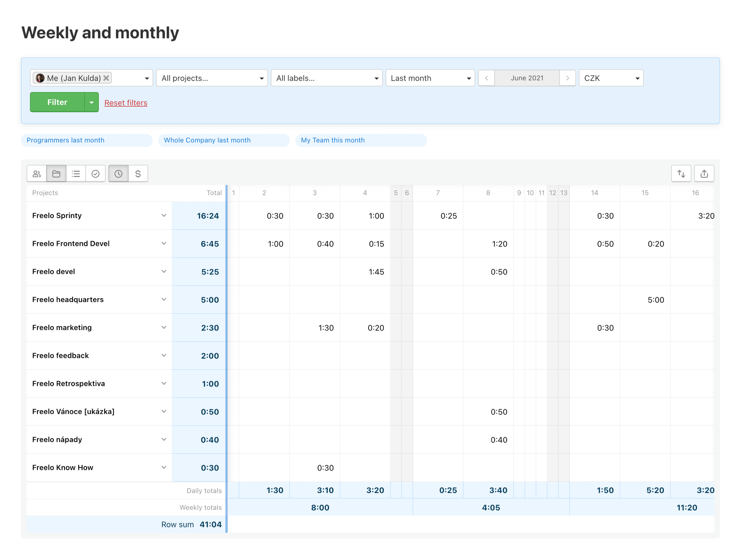
Task: Expand the Freelo Know How row
Action: (x=164, y=468)
